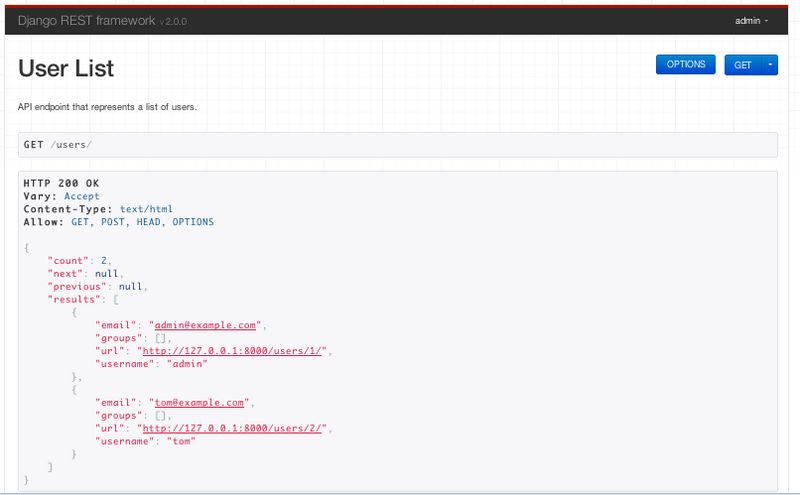Select the Content-Type text/html header
800x495 pixels.
98,209
